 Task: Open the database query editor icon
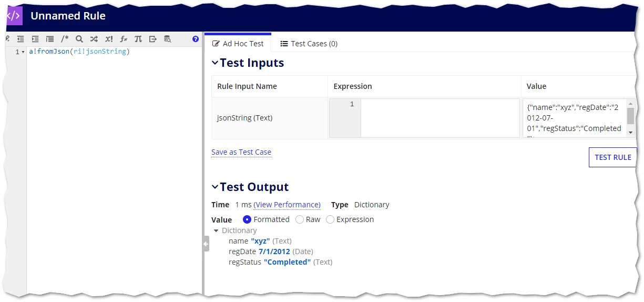click(x=168, y=39)
